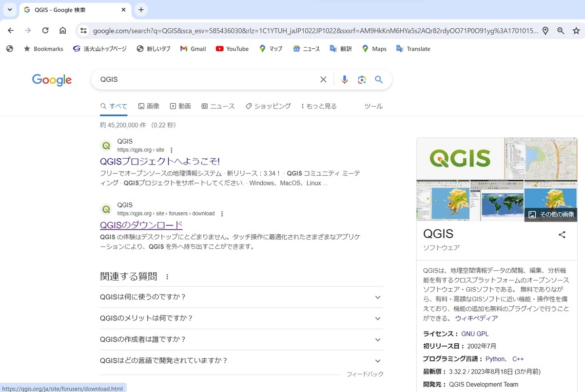585x392 pixels.
Task: Open the options menu beside 関連する質問
Action: pos(167,277)
